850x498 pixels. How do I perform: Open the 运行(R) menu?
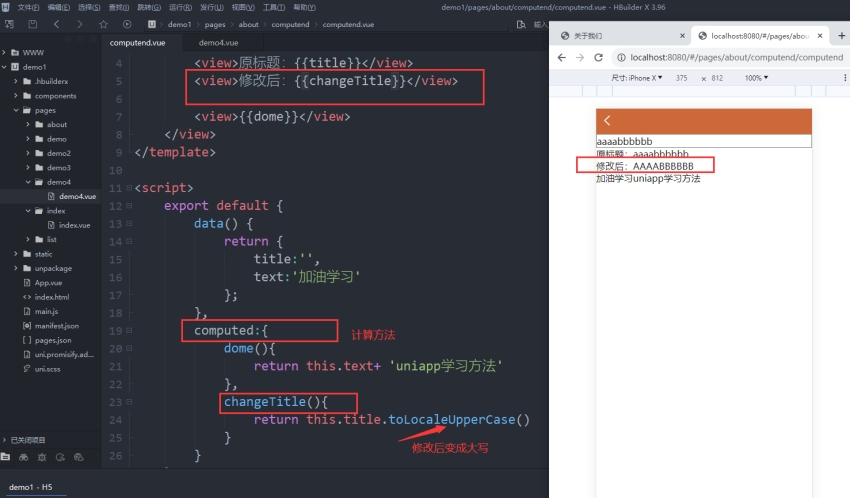pyautogui.click(x=181, y=7)
